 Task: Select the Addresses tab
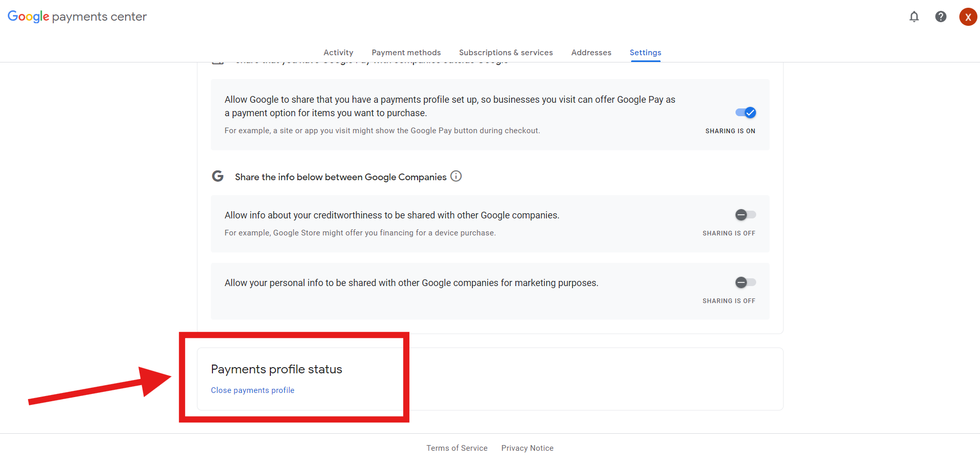click(x=591, y=53)
